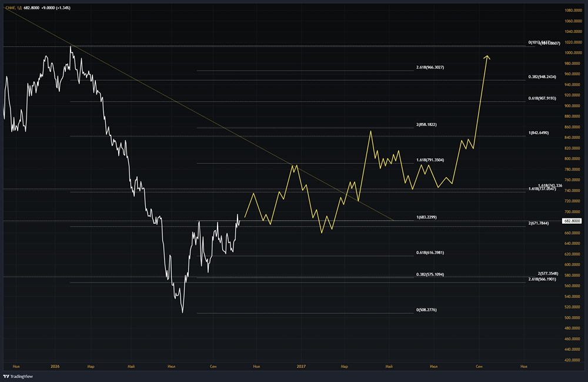The image size is (588, 382).
Task: Click the 500.0000 price axis label
Action: coord(573,317)
